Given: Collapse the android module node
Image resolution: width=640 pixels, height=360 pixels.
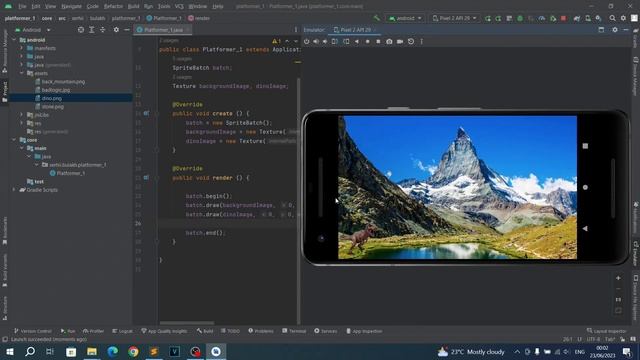Looking at the screenshot, I should click(15, 40).
